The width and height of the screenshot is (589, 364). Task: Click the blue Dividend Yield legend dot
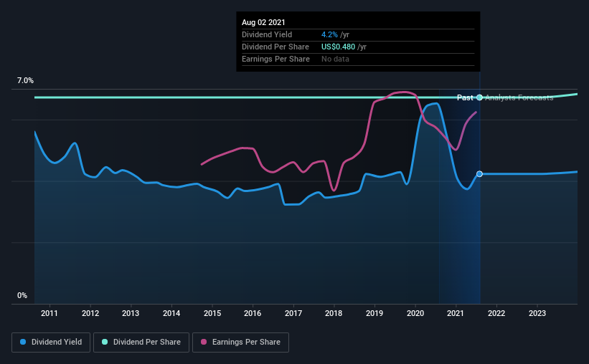[x=23, y=342]
